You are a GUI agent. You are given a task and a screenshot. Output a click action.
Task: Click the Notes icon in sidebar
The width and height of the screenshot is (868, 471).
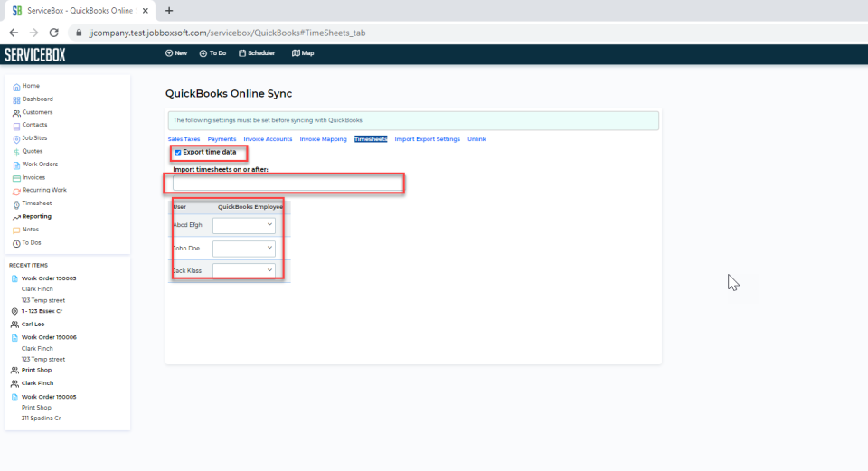16,231
